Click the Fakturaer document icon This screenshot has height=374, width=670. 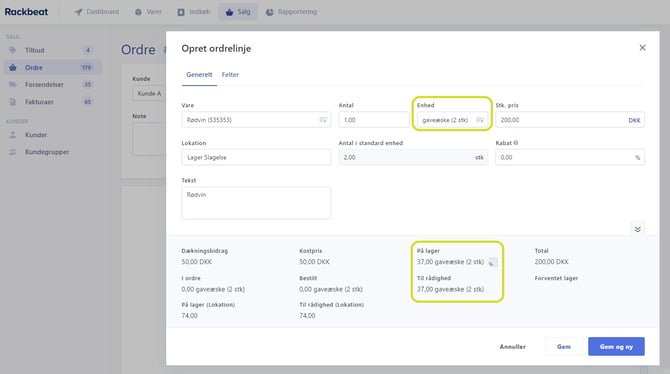[x=13, y=102]
